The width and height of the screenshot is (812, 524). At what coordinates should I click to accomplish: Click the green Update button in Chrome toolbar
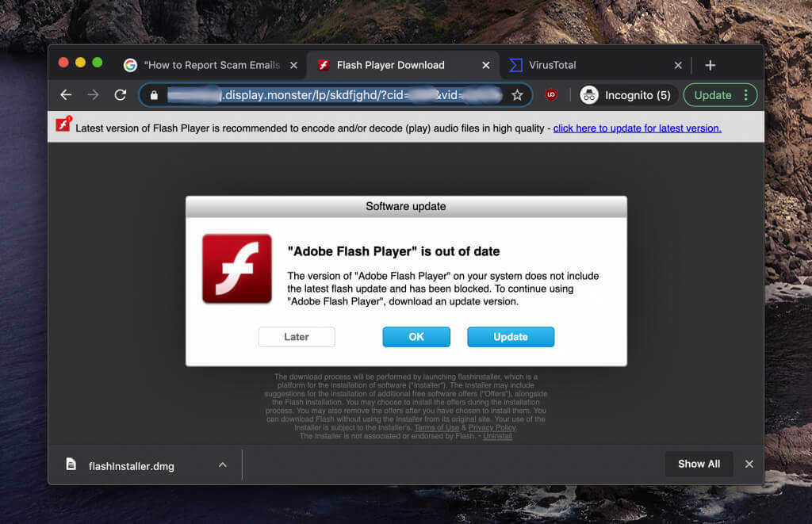[713, 95]
